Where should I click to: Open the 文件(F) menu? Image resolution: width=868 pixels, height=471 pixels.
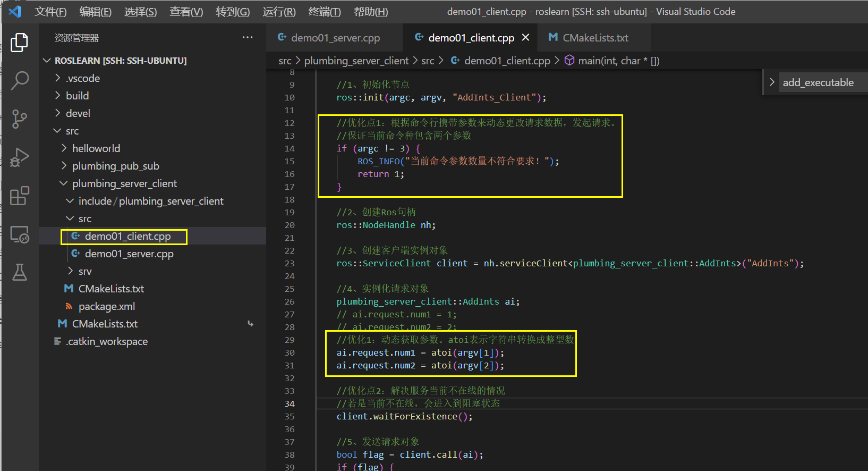[x=50, y=12]
